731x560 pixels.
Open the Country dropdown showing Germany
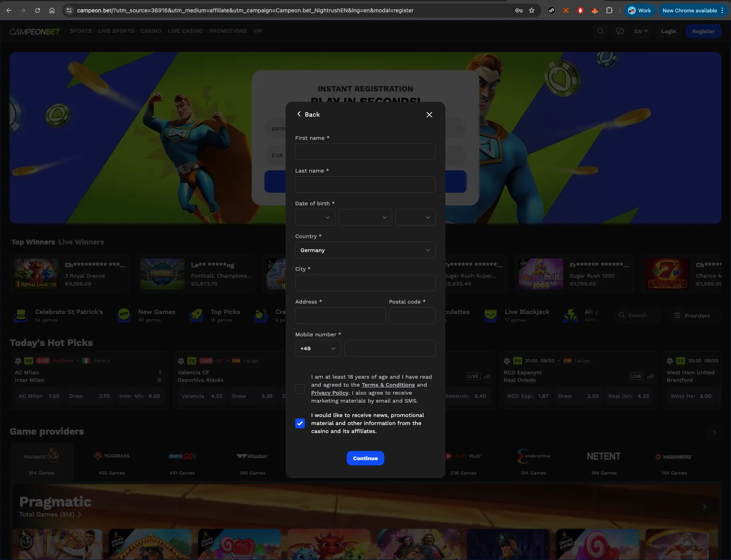pos(365,250)
